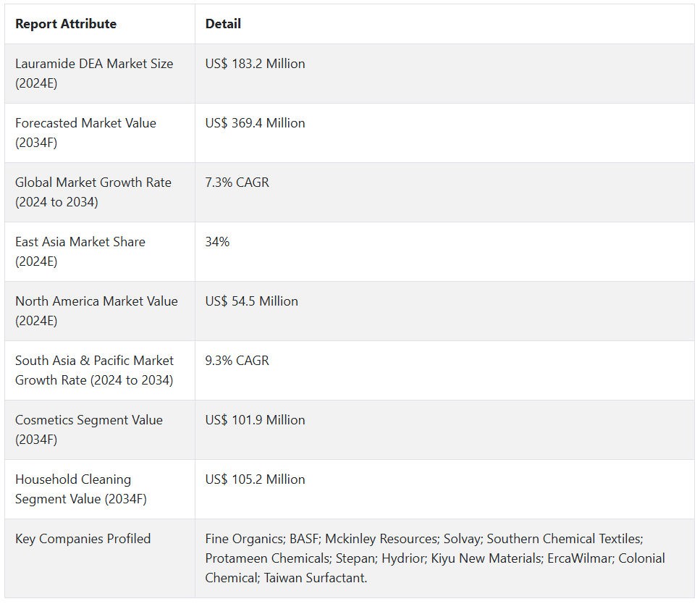Viewport: 700px width, 604px height.
Task: Select the East Asia Market Share cell
Action: (80, 251)
